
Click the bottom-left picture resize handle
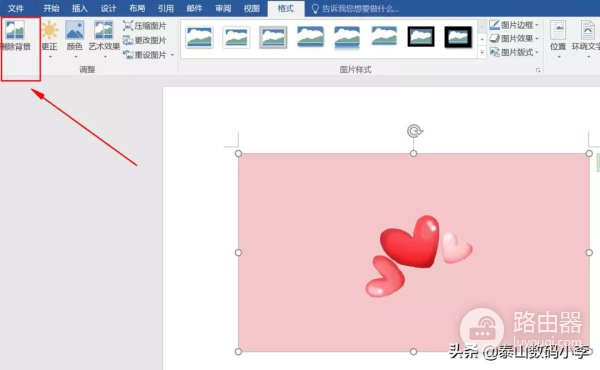pos(238,351)
